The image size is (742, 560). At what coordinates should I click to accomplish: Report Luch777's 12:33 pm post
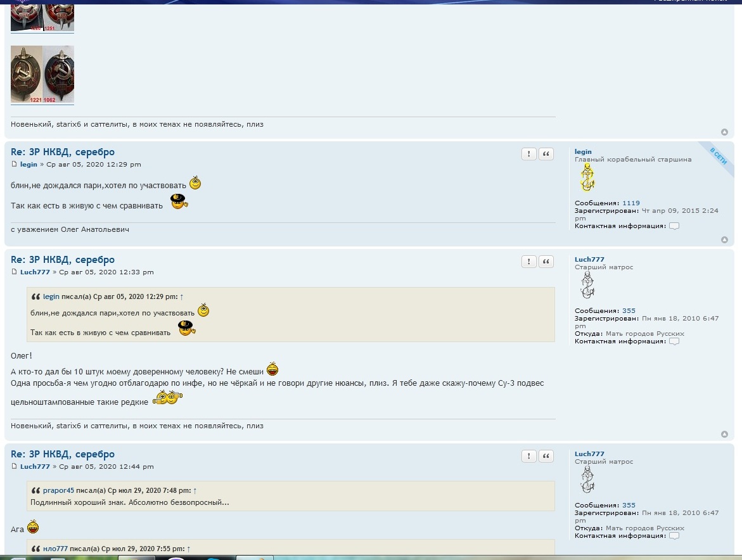528,262
